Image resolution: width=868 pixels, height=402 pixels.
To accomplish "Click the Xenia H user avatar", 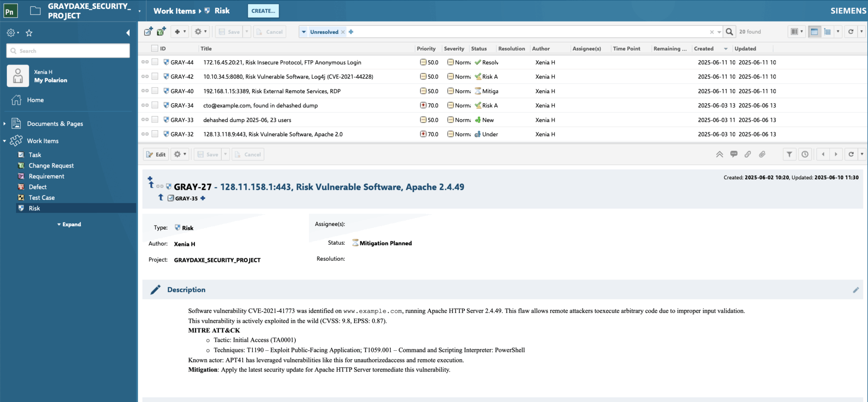I will coord(18,76).
